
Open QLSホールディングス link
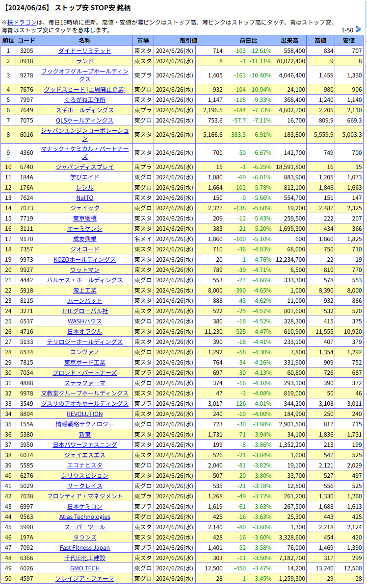84,120
